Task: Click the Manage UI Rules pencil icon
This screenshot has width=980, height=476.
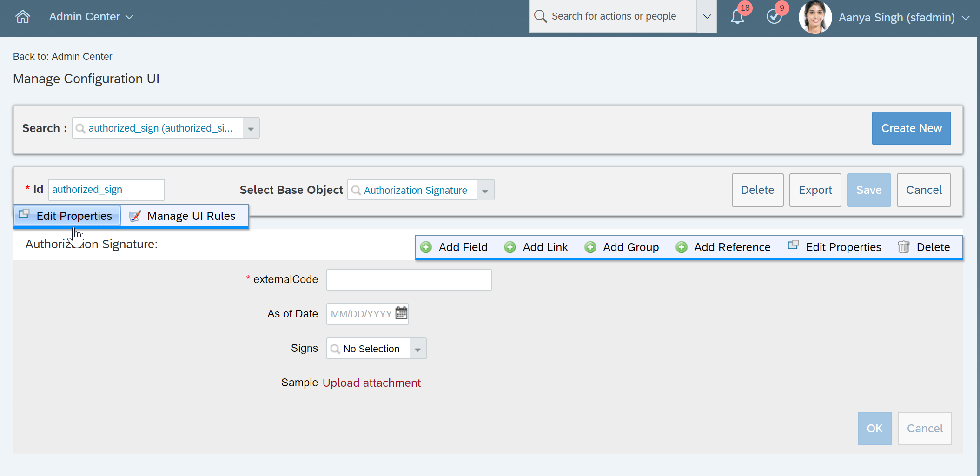Action: [135, 216]
